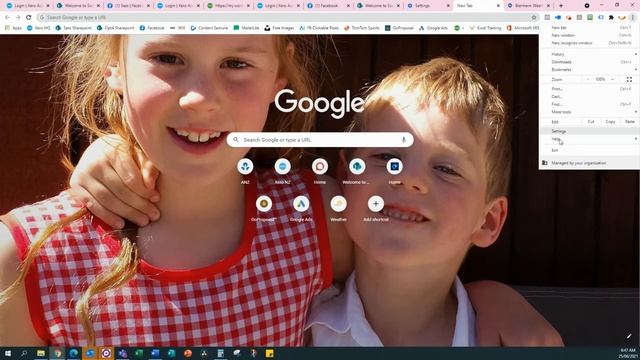The image size is (640, 360).
Task: Open Content Samurai bookmark
Action: tap(209, 28)
